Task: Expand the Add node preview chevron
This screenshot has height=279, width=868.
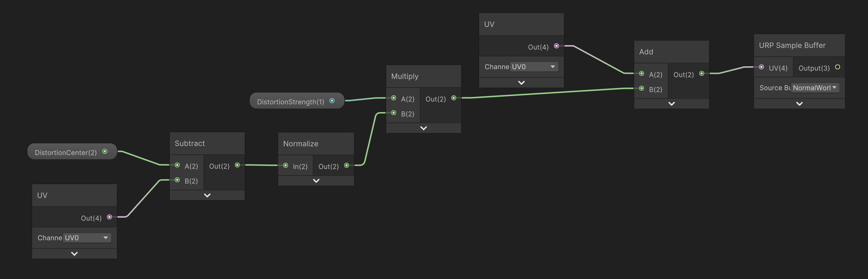Action: (671, 104)
